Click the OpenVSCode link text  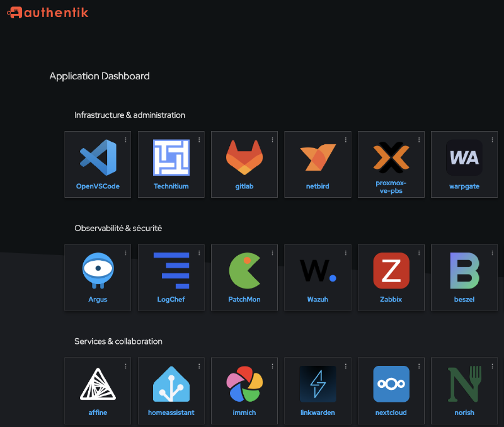[x=98, y=186]
